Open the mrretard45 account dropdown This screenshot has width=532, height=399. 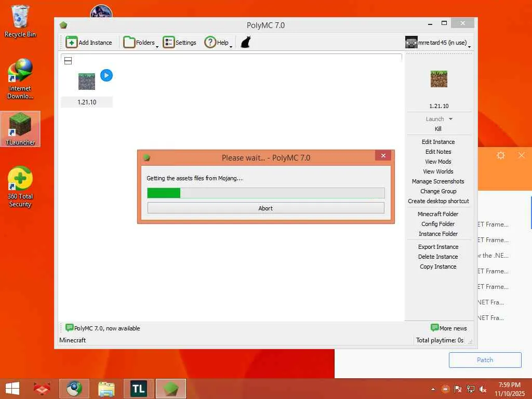(x=437, y=43)
